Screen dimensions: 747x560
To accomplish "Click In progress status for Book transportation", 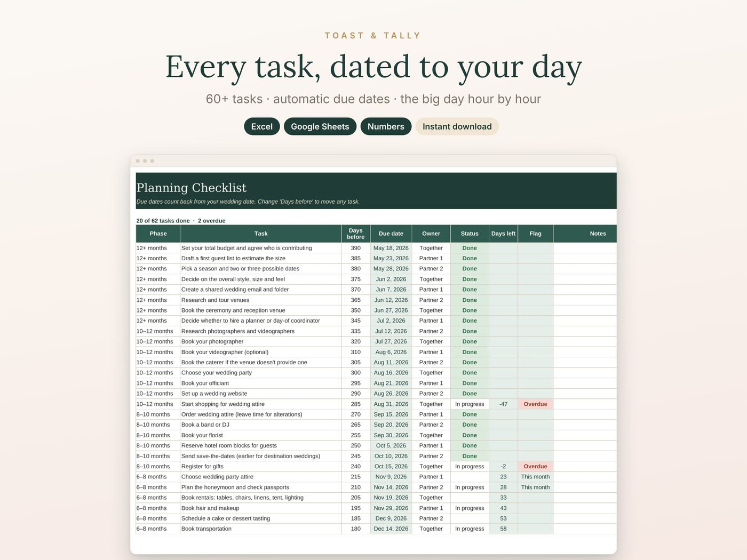I will pos(470,529).
